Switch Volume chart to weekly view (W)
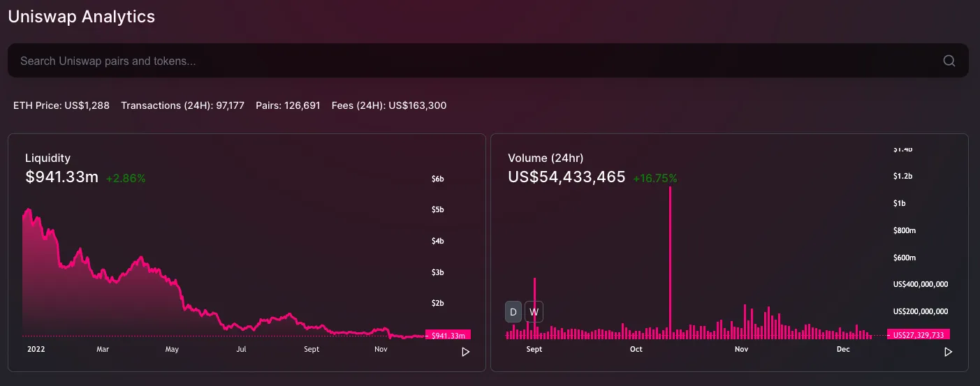Screen dimensions: 980x386 click(534, 311)
